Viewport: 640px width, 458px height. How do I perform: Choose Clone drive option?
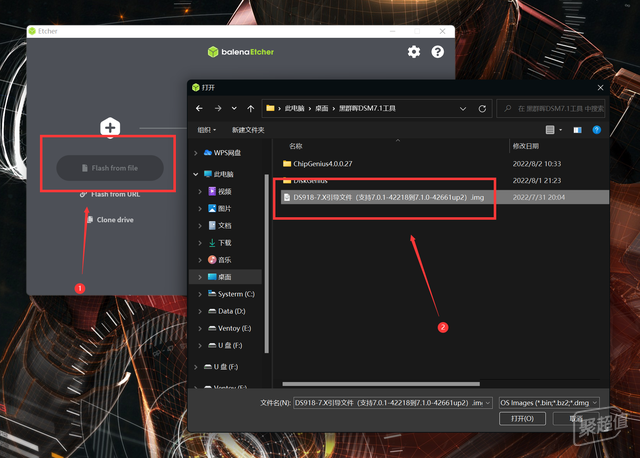pos(110,220)
